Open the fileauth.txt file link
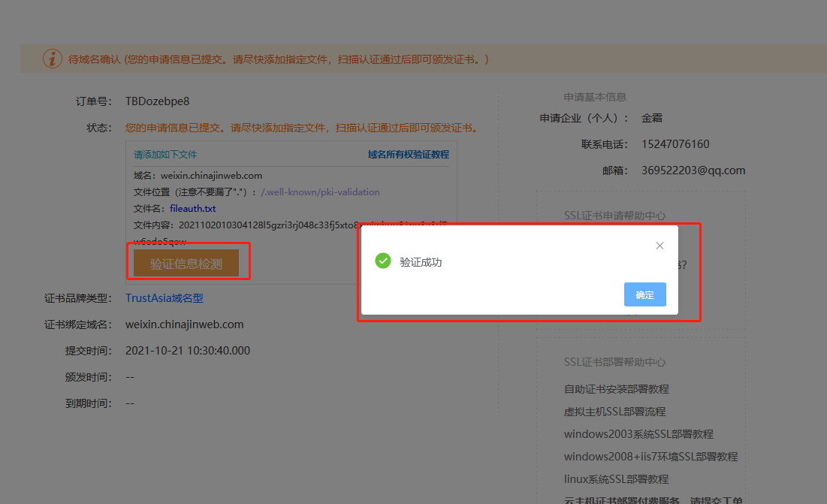 191,208
